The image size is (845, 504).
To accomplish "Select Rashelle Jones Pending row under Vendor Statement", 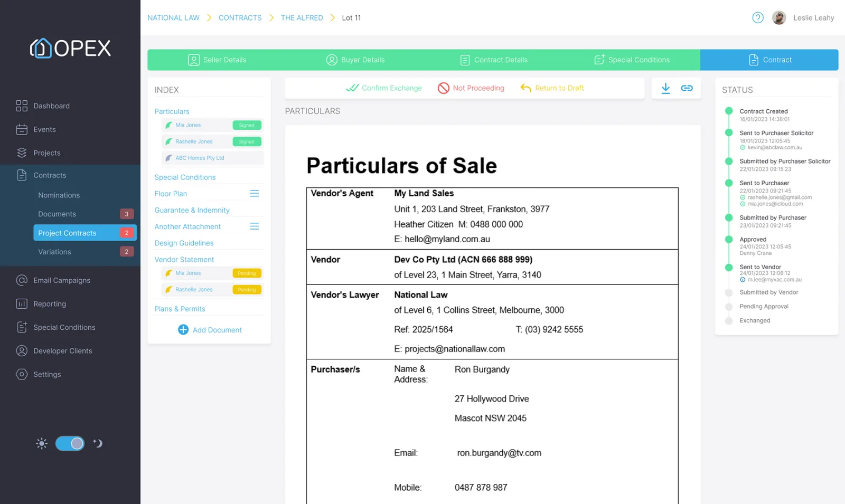I will 212,289.
